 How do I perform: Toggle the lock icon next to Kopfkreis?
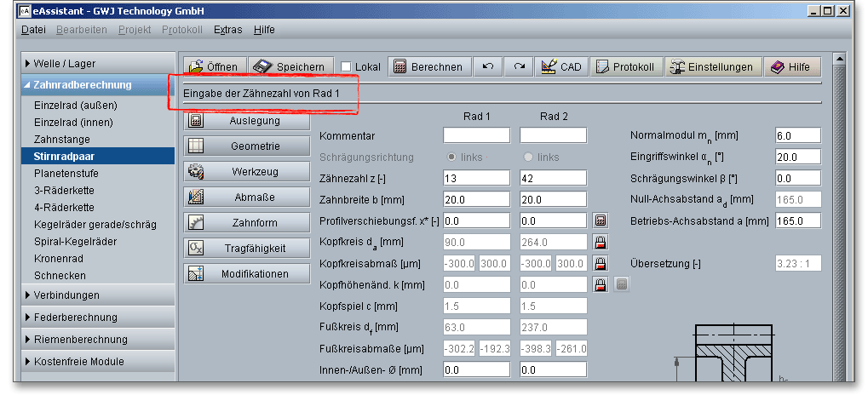pos(600,242)
